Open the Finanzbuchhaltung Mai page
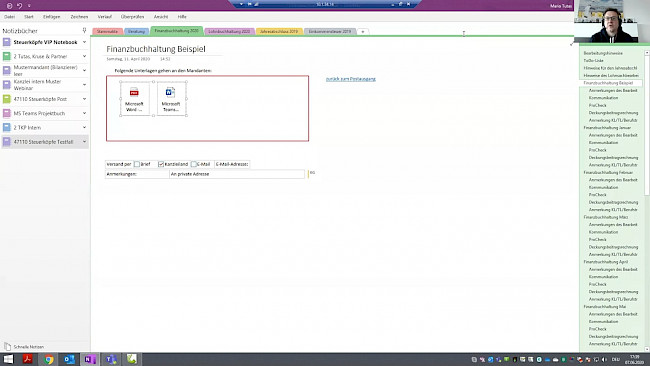 pos(605,307)
